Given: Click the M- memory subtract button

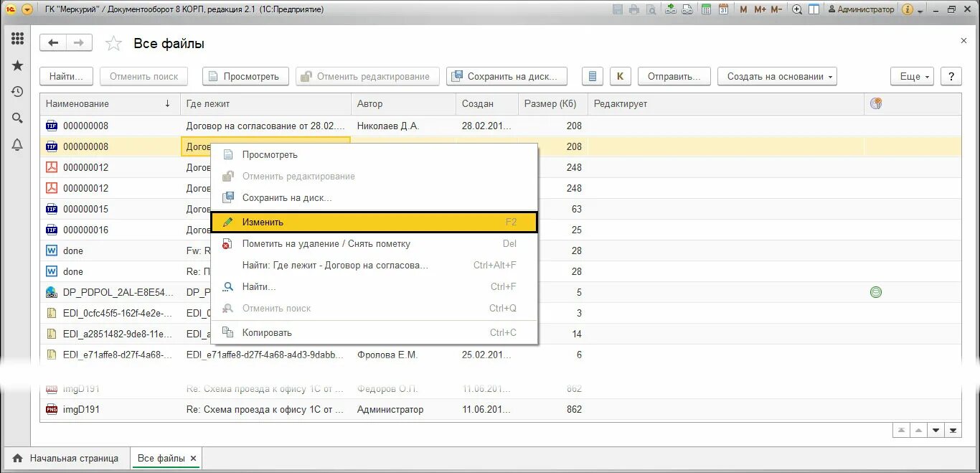Looking at the screenshot, I should (x=778, y=9).
